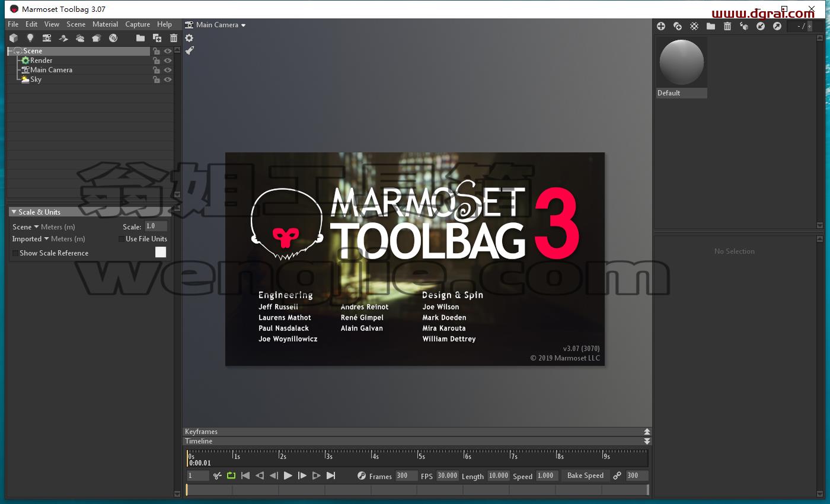
Task: Create a new material (plus icon)
Action: click(x=661, y=26)
